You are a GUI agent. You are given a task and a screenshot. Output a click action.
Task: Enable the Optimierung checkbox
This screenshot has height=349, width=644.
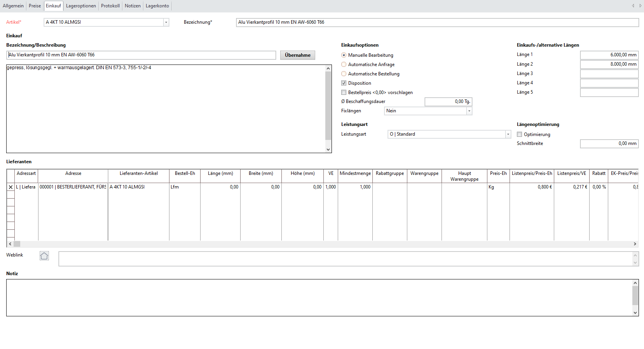click(x=520, y=134)
